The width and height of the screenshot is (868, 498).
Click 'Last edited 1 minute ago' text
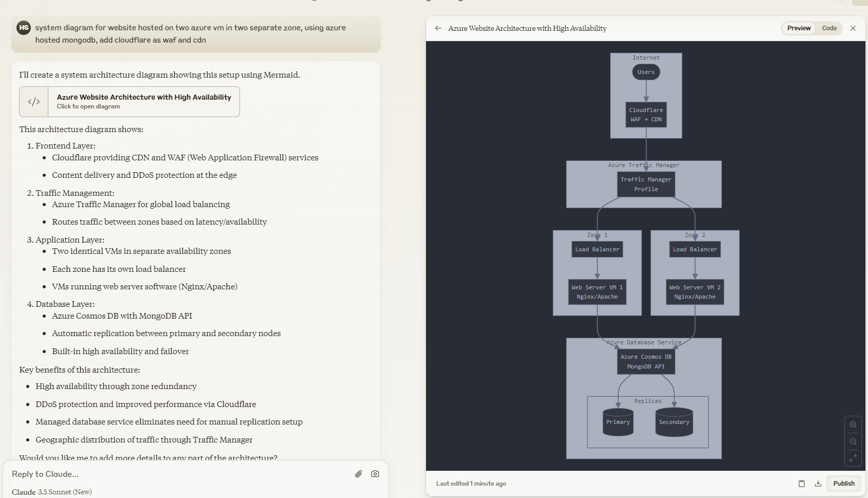471,484
